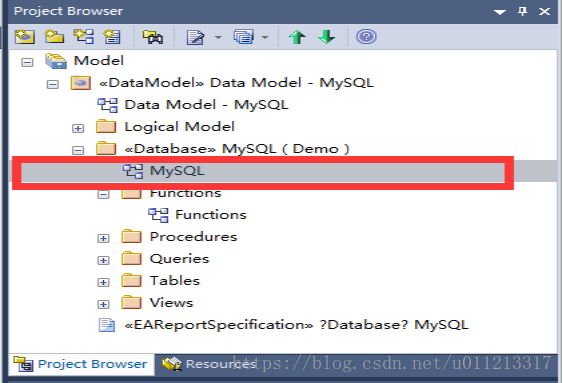Collapse the Model root node

[27, 62]
